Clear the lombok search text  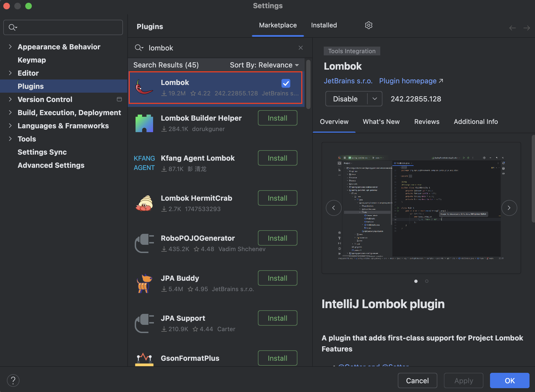click(x=301, y=48)
